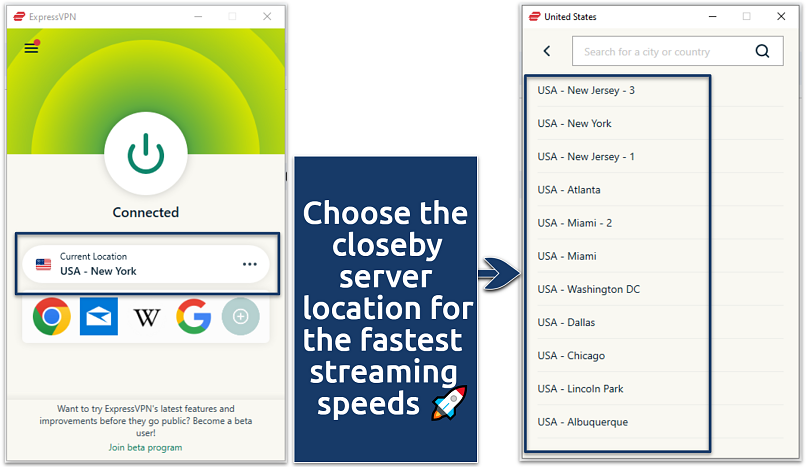Click the Connected status text
This screenshot has height=467, width=806.
tap(145, 212)
